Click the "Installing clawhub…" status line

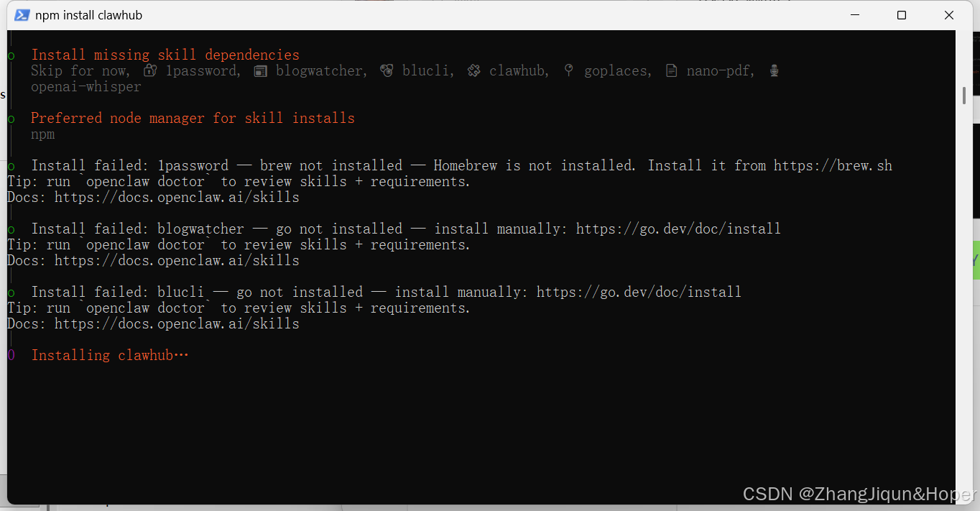(110, 355)
